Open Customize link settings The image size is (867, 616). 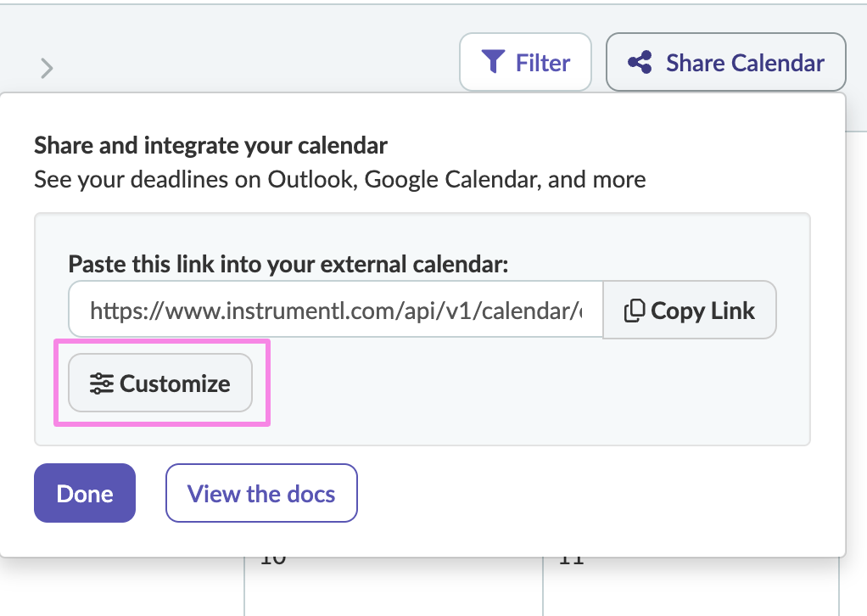pos(160,384)
